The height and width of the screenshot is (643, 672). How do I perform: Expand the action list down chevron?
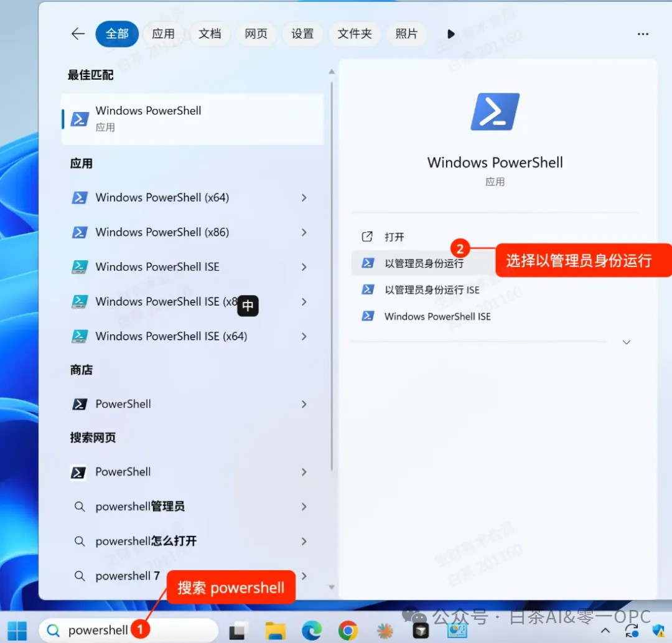pos(627,342)
